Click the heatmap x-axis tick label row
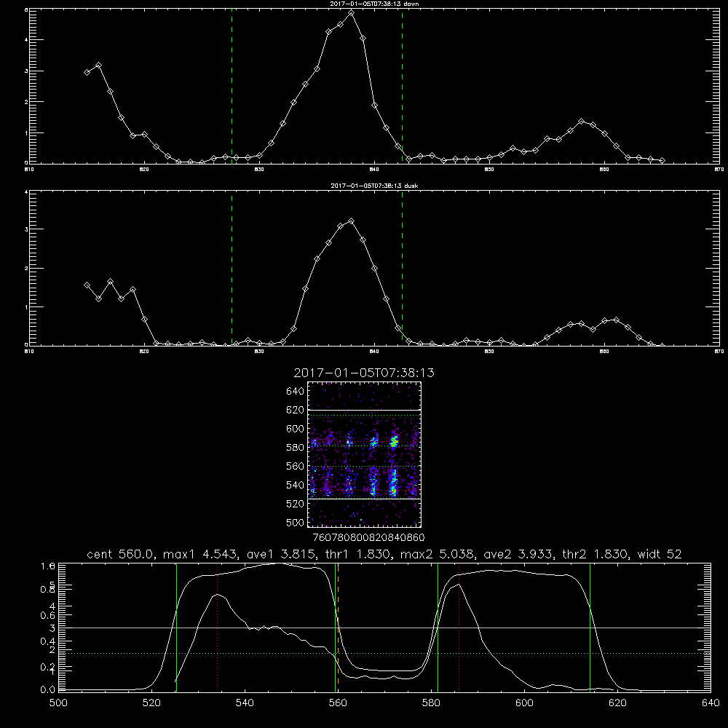 coord(368,538)
